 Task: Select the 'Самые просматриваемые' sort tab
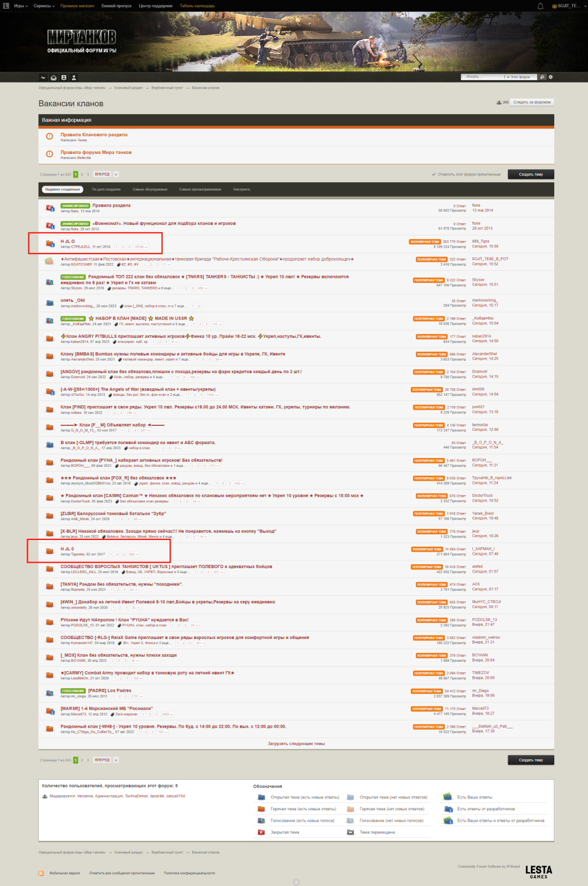click(x=200, y=189)
